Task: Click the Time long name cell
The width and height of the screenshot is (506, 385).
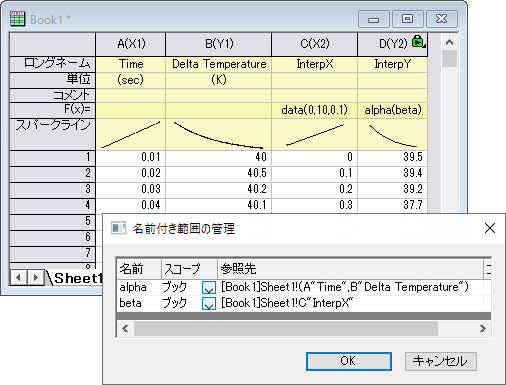Action: (131, 64)
